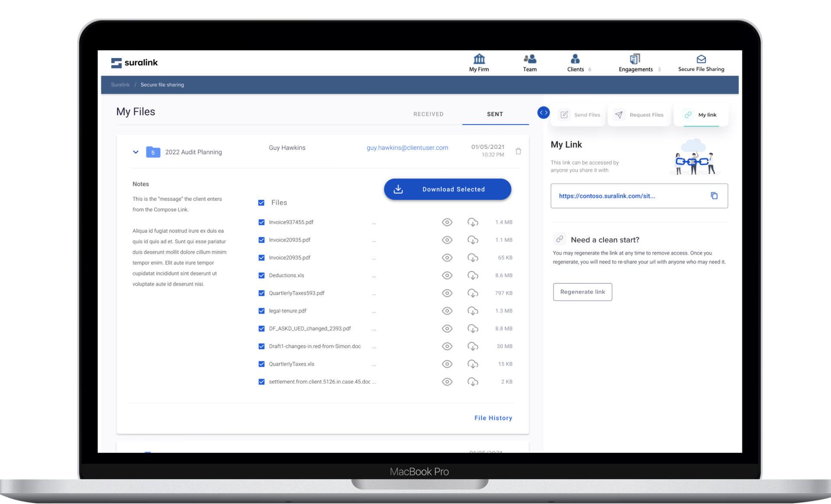Download legal-tenure.pdf with its cloud icon
The height and width of the screenshot is (504, 831).
click(473, 311)
